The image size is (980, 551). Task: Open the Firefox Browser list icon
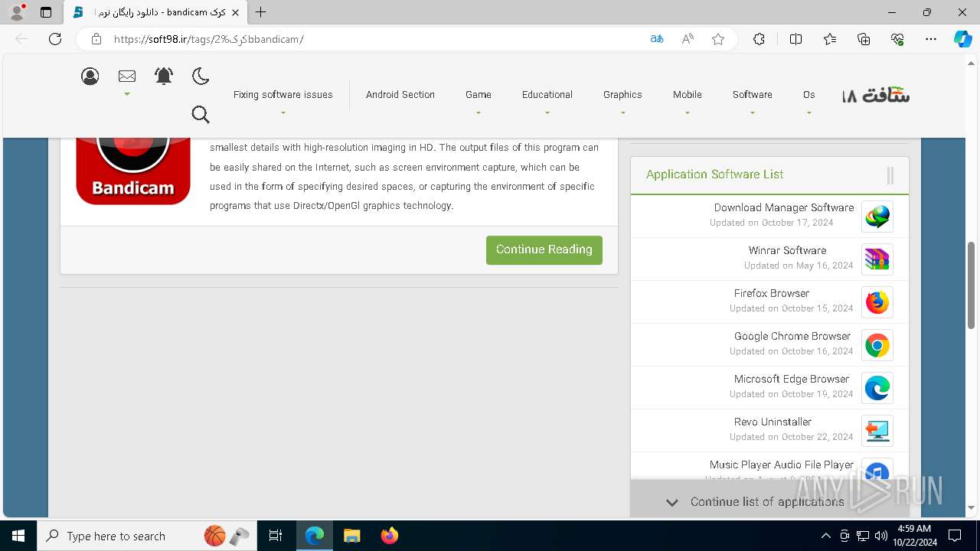(877, 302)
